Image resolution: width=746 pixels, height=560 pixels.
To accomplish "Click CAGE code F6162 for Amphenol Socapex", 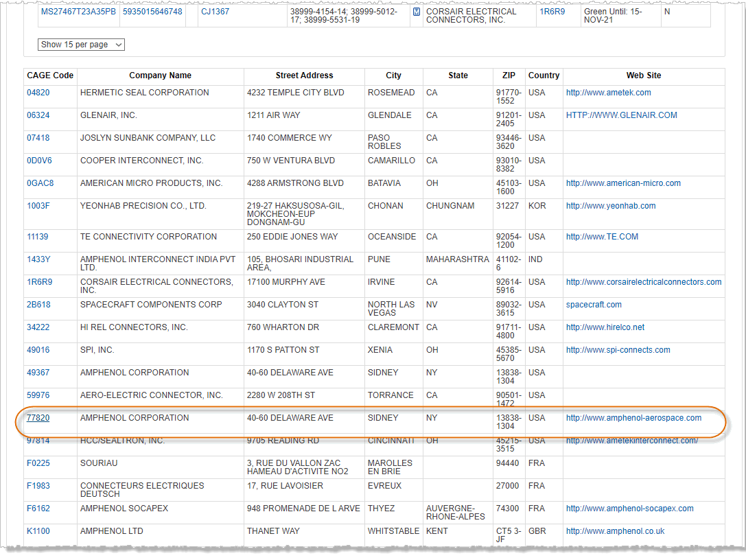I will (x=37, y=508).
